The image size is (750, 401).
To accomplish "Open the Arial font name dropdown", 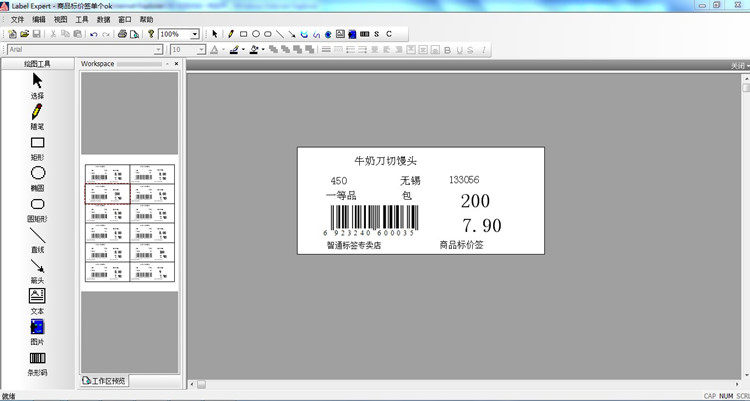I will point(158,50).
